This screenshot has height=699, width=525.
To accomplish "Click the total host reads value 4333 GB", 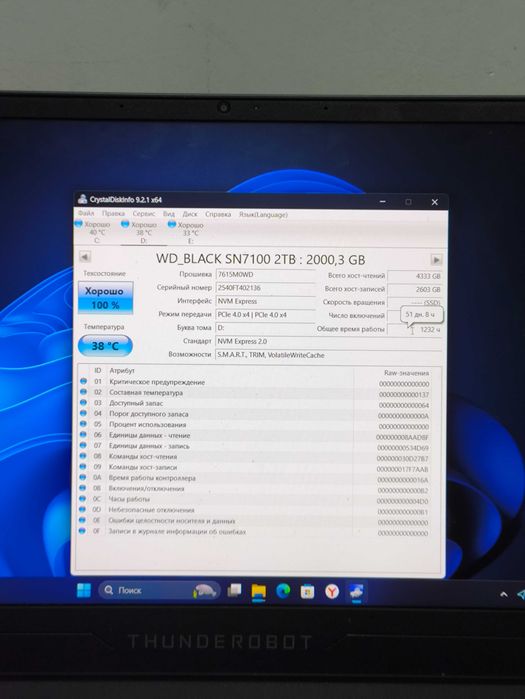I will click(414, 276).
